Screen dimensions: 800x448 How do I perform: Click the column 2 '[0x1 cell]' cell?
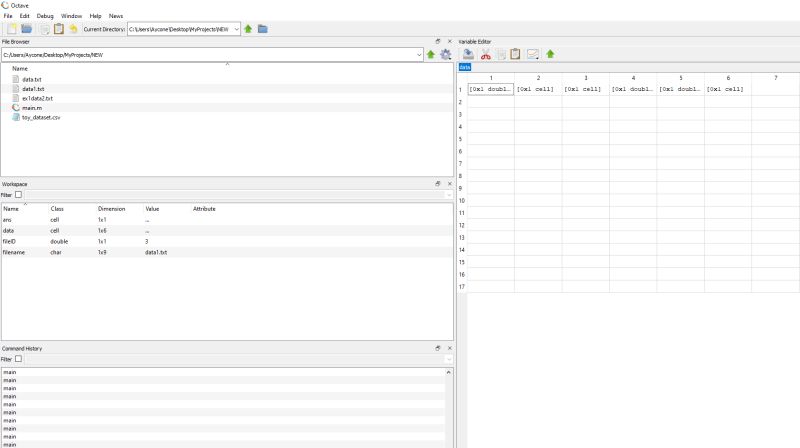tap(538, 89)
